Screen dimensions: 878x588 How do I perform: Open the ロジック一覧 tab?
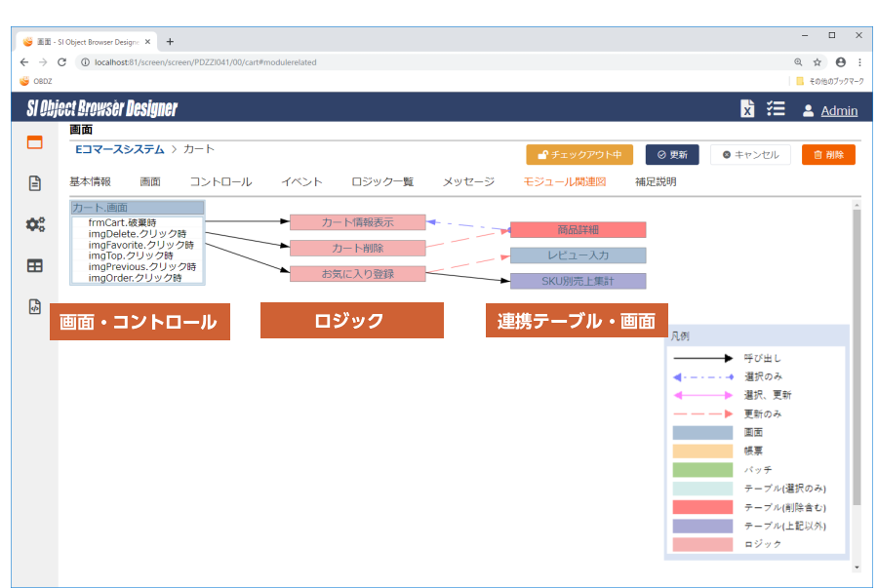382,182
